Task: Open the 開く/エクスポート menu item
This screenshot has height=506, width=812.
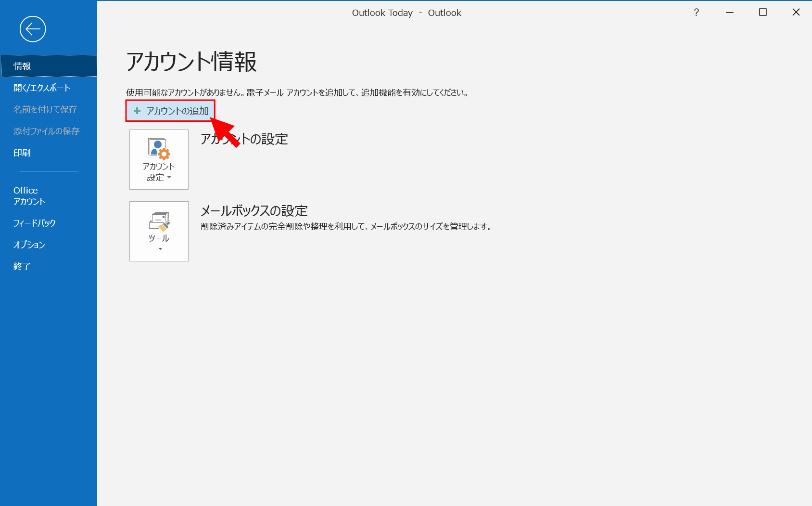Action: 42,88
